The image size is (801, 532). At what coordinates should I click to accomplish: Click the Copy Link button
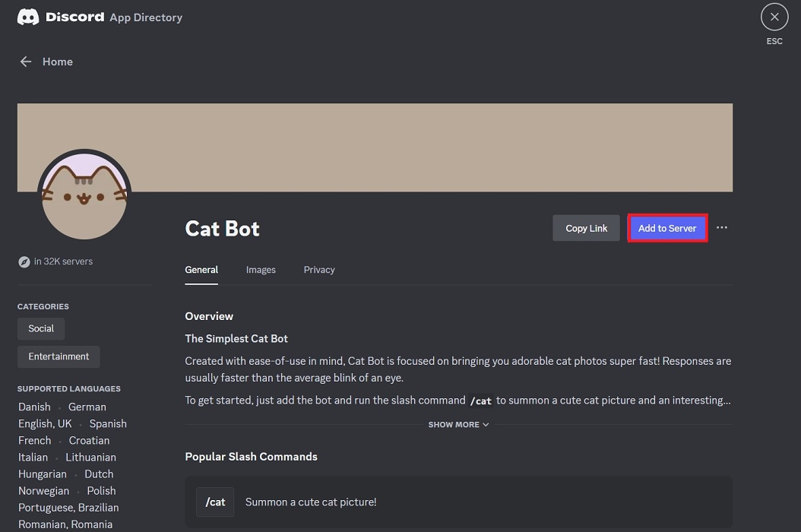pyautogui.click(x=586, y=228)
